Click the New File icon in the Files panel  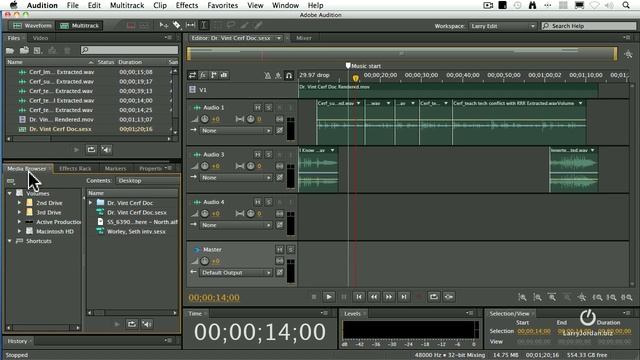38,50
